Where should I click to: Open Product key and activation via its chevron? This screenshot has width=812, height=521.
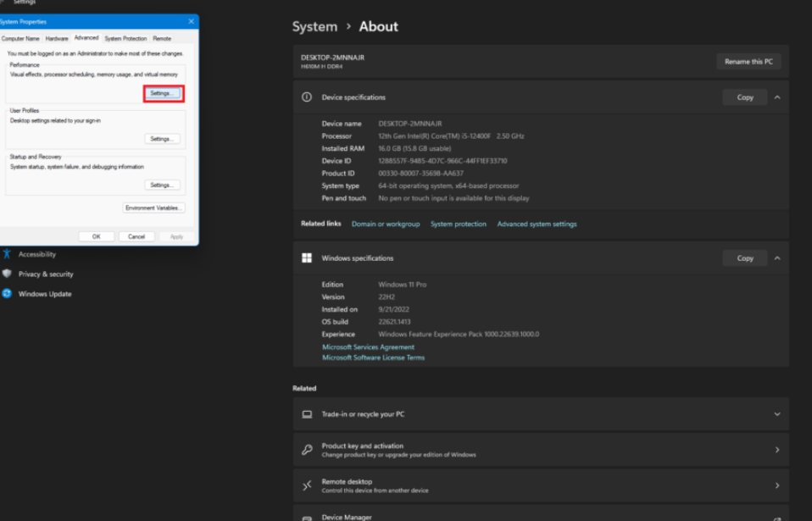point(776,450)
